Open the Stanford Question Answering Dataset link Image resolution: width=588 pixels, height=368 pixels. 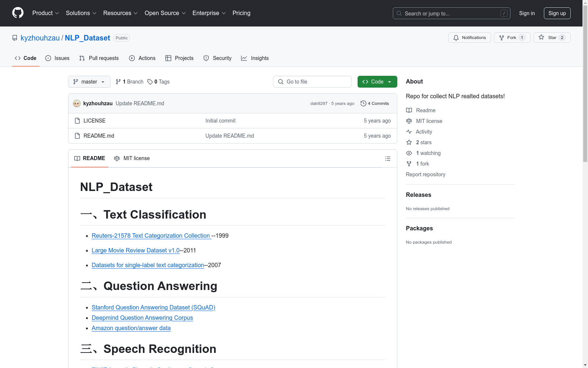tap(153, 307)
